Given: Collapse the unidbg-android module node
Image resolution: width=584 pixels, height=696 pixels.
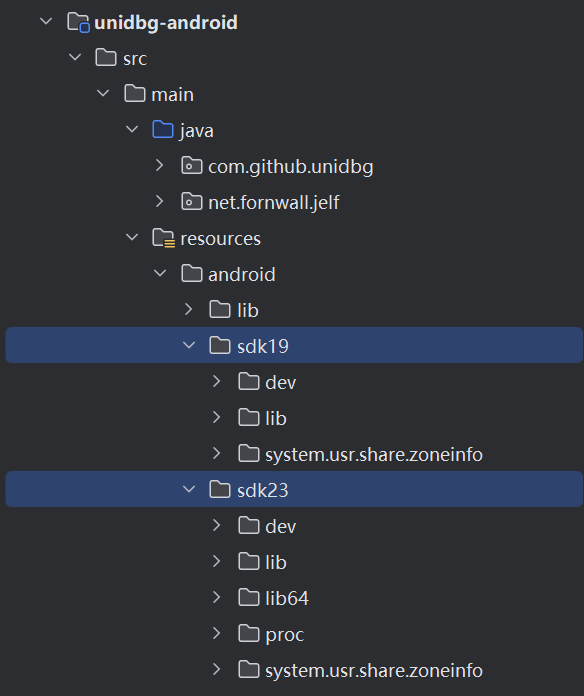Looking at the screenshot, I should pyautogui.click(x=46, y=21).
